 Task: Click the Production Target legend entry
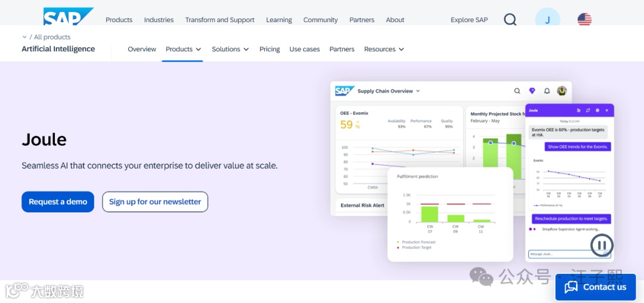pos(414,248)
